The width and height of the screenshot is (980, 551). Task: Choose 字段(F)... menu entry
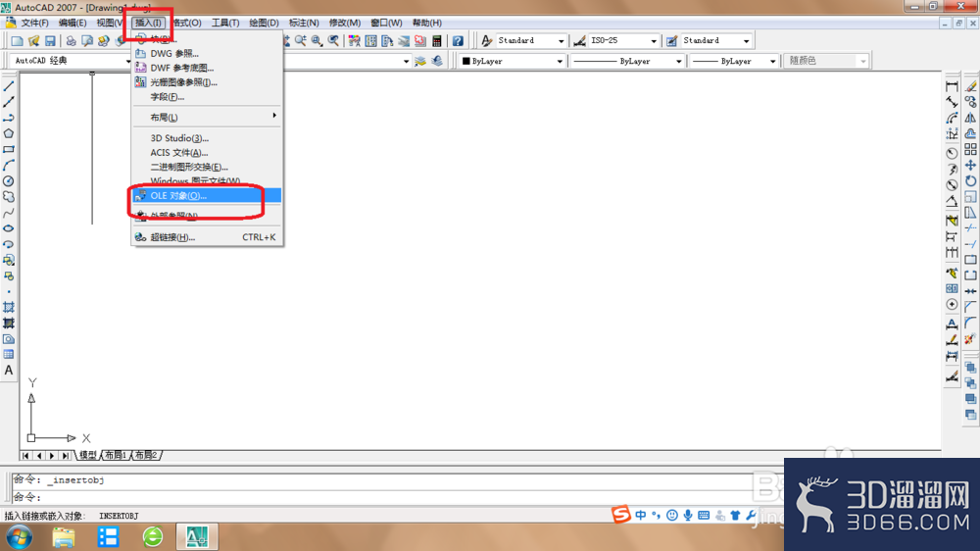click(x=207, y=96)
